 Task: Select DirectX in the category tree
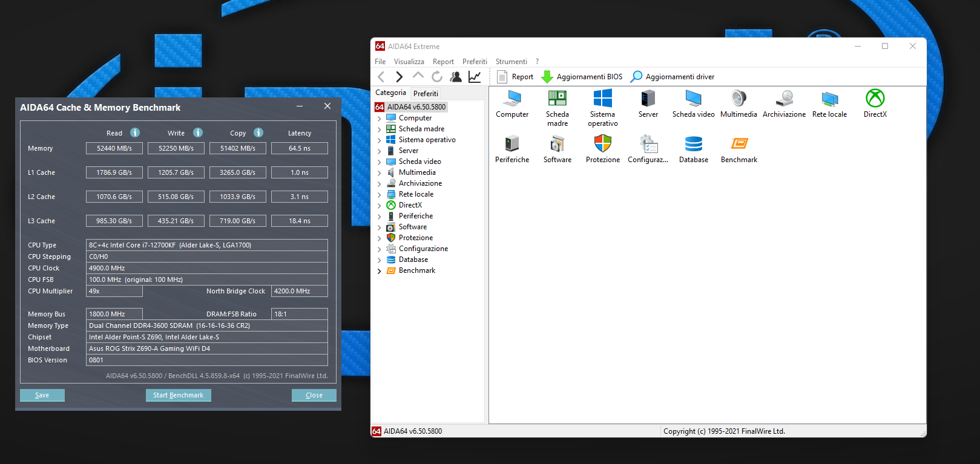[410, 205]
